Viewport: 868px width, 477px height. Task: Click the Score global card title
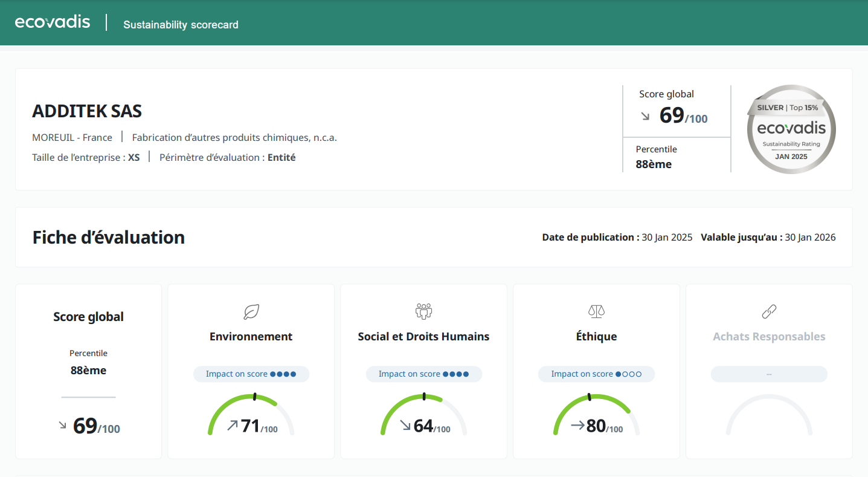tap(88, 317)
